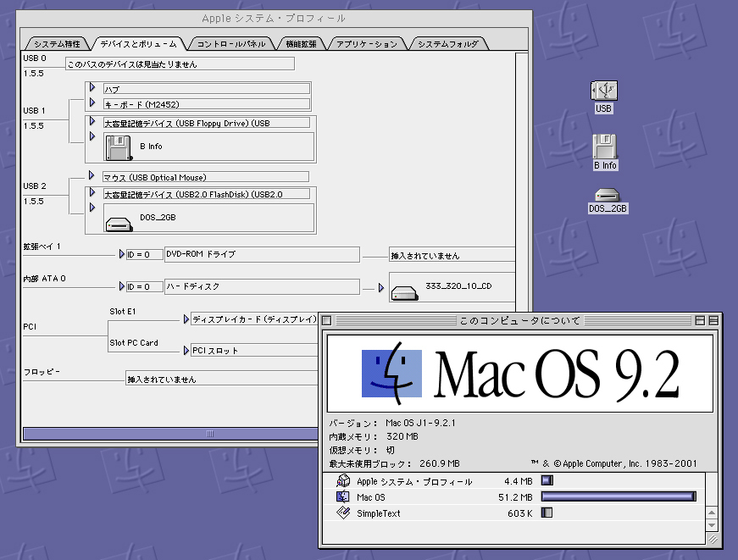Image resolution: width=738 pixels, height=560 pixels.
Task: Click the USB 1 bus label
Action: [x=34, y=111]
